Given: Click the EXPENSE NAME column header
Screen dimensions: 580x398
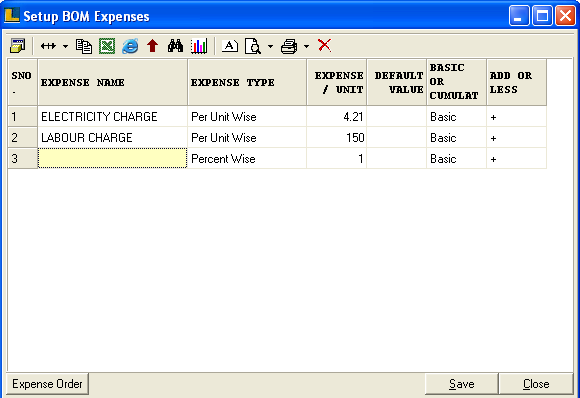Looking at the screenshot, I should click(112, 82).
